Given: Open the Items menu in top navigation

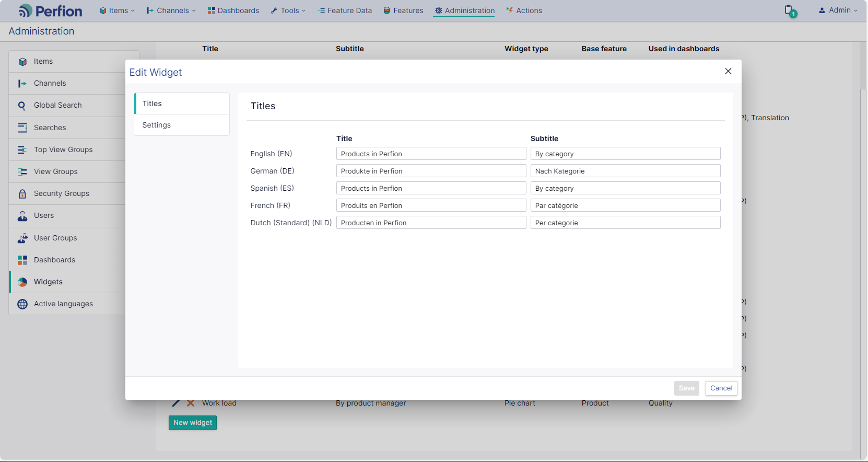Looking at the screenshot, I should (x=117, y=10).
